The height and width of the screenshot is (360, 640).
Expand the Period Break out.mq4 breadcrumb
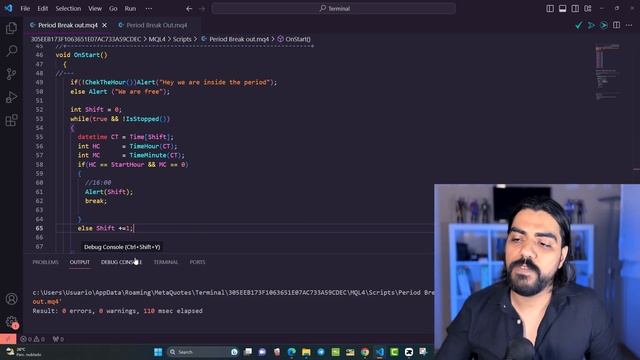[x=239, y=39]
